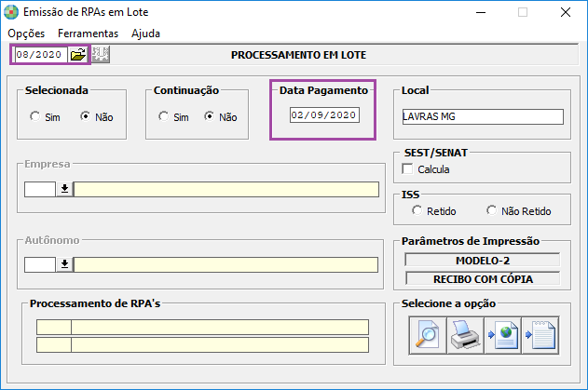588x390 pixels.
Task: Click the Empresa code input box
Action: click(40, 189)
